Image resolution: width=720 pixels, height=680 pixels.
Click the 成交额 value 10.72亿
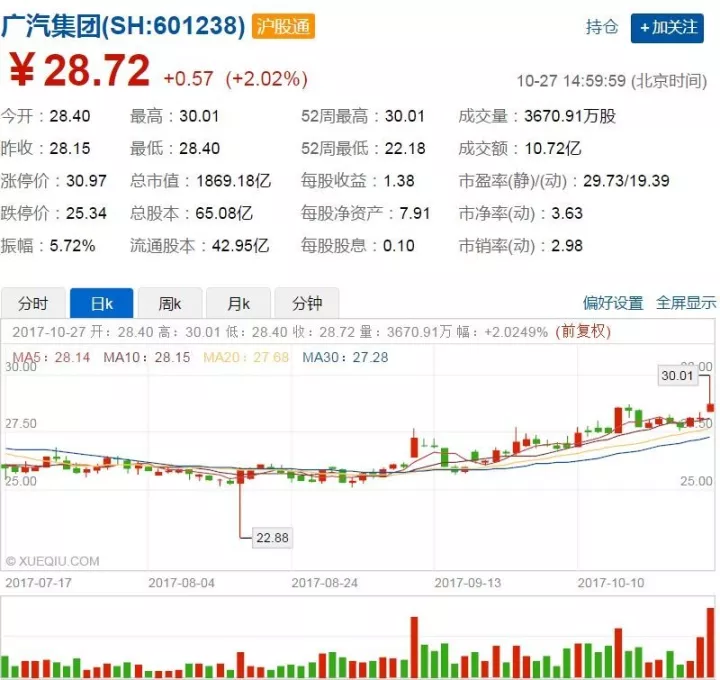(553, 148)
